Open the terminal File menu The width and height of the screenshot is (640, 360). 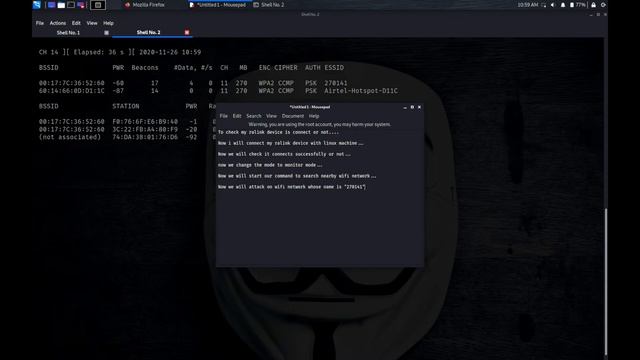[x=40, y=23]
